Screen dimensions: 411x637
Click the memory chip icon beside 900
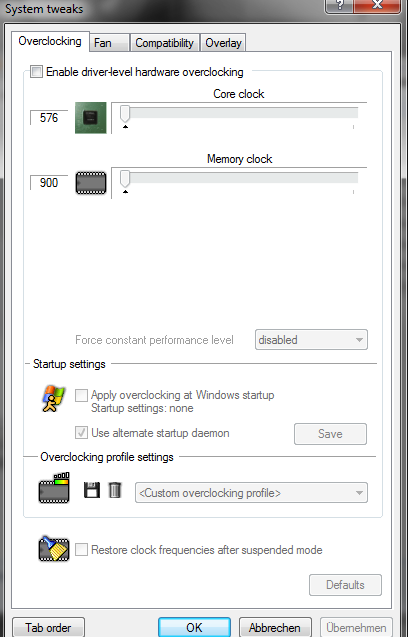tap(91, 183)
